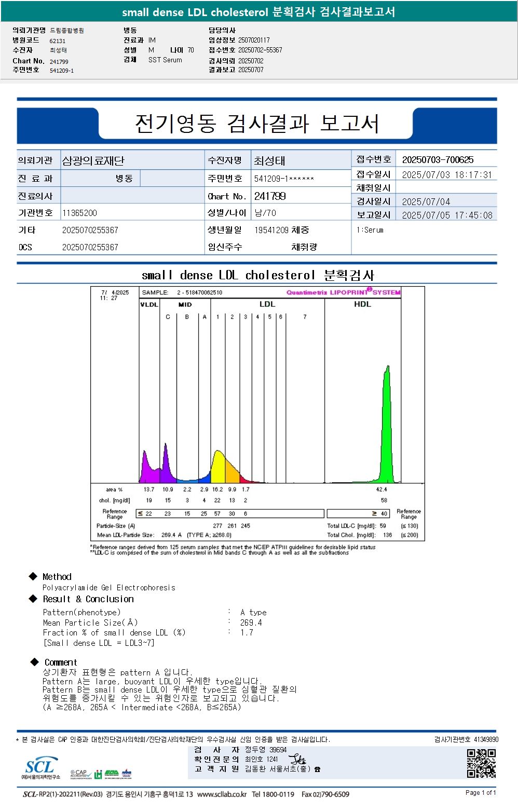
Task: Click the diamond bullet beside Method
Action: (x=33, y=576)
